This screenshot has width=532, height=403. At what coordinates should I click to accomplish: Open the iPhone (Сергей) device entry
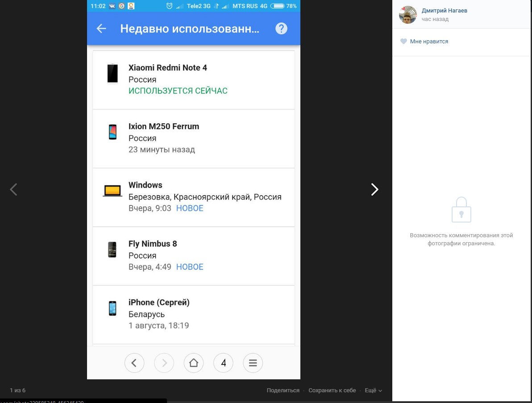click(193, 314)
